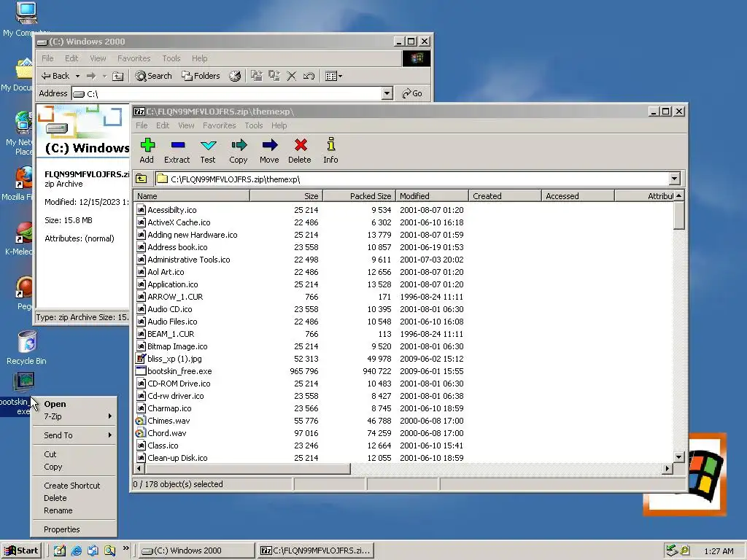Click the Outlook Express quick launch icon
The height and width of the screenshot is (560, 747).
pos(93,551)
